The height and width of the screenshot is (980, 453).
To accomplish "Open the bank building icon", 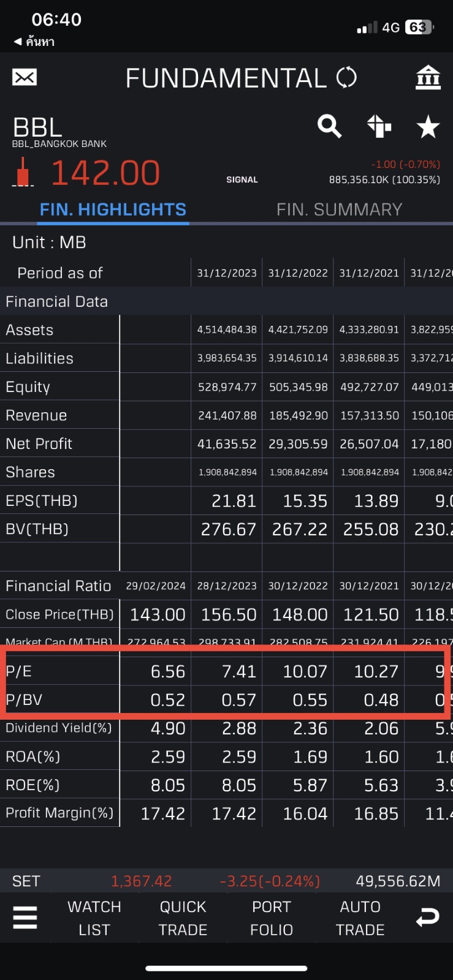I will [x=428, y=78].
